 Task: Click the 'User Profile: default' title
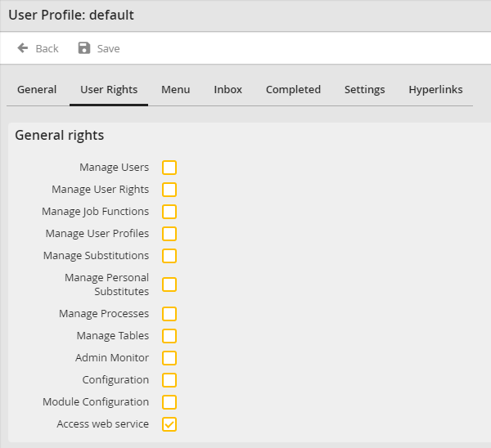[x=71, y=15]
